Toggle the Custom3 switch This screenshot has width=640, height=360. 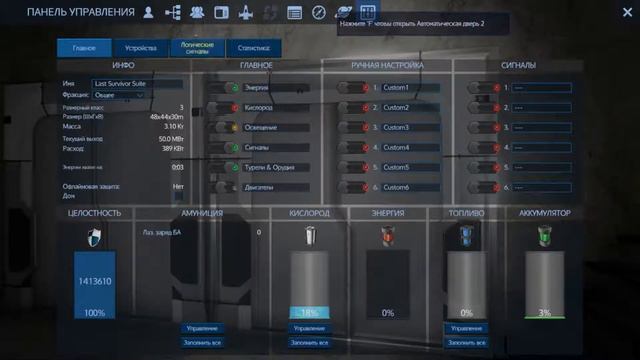[353, 127]
